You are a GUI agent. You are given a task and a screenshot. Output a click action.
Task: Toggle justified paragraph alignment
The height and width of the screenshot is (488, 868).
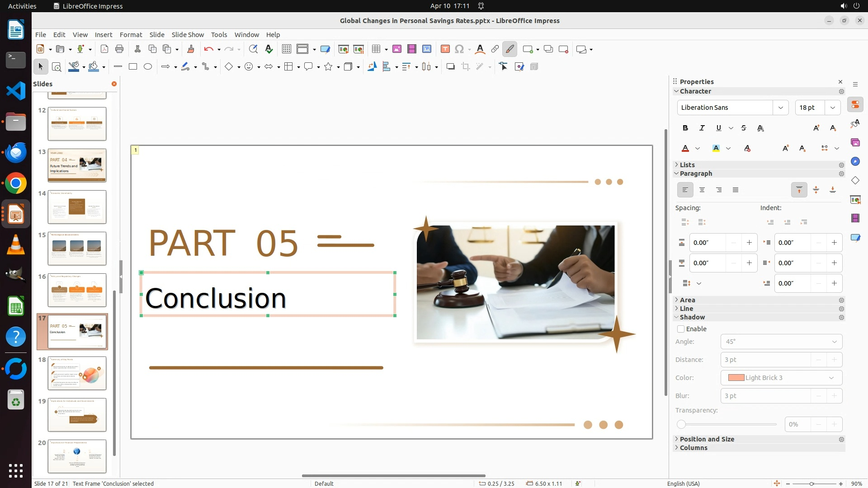coord(736,190)
